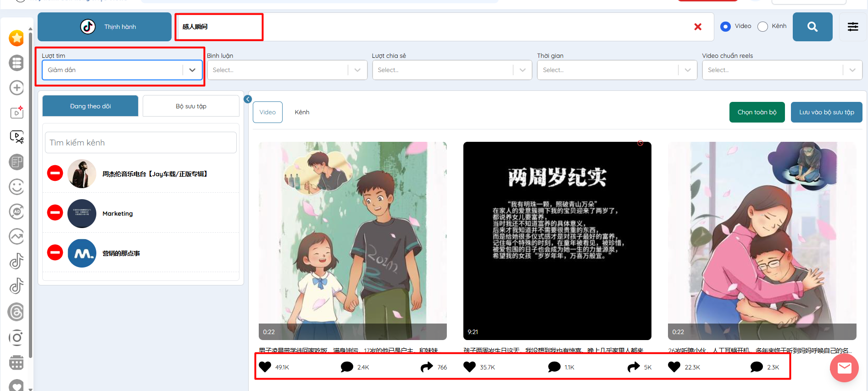Click share icon with 5K shares
This screenshot has height=391, width=868.
[x=634, y=367]
